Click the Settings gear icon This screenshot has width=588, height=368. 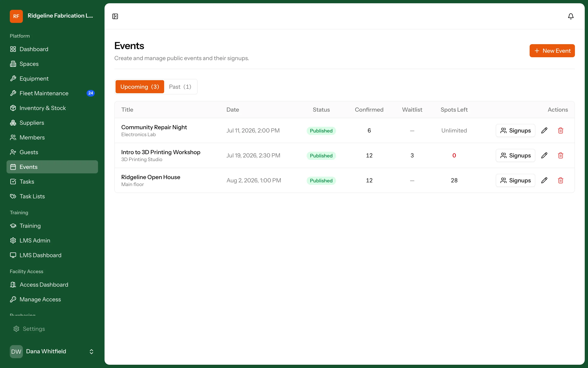click(16, 329)
